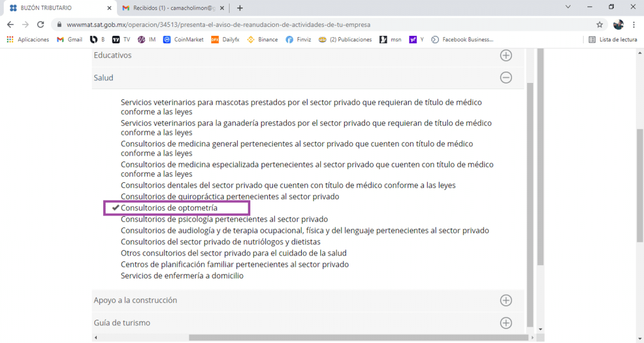The width and height of the screenshot is (644, 343).
Task: Open new browser tab
Action: click(240, 8)
